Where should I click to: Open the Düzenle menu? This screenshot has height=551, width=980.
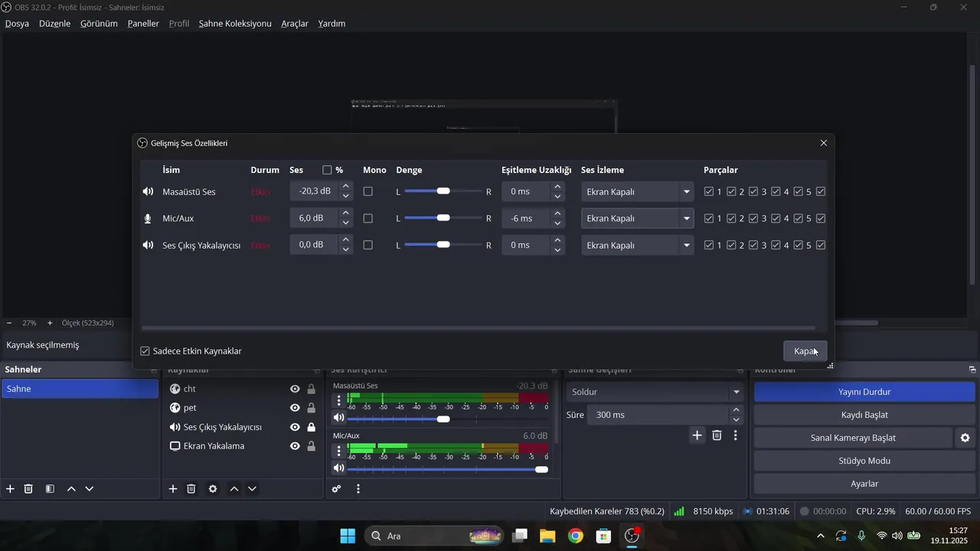point(54,24)
